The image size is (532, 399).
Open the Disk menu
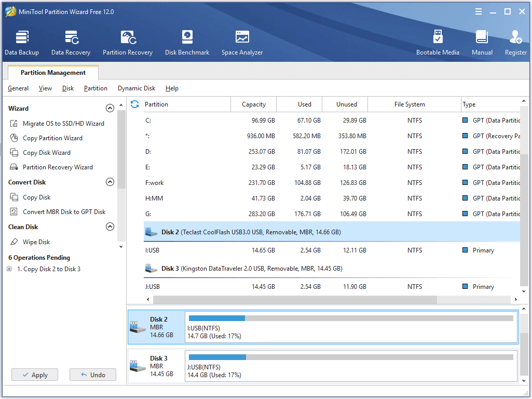(x=68, y=88)
